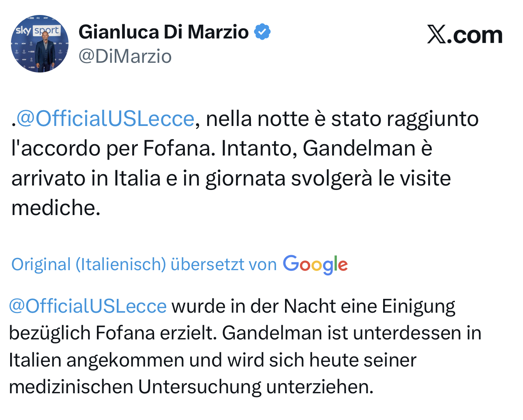Click "Fofana" in the German translation
This screenshot has height=420, width=523.
point(125,333)
